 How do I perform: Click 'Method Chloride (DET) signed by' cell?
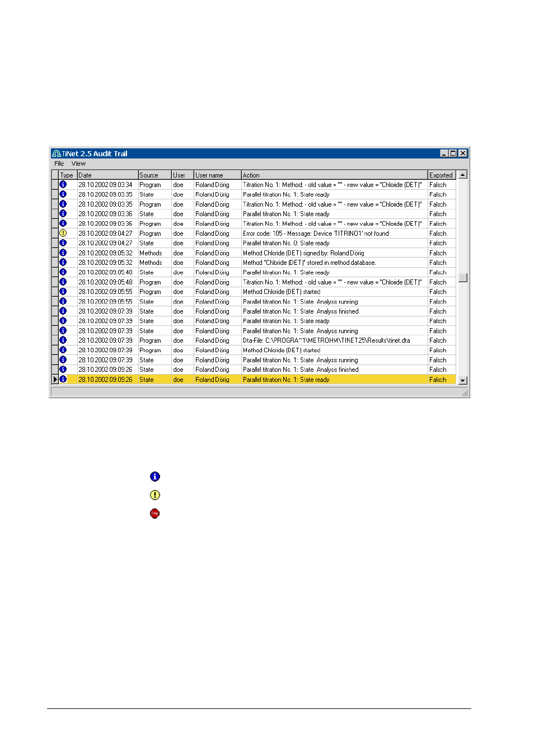click(334, 253)
